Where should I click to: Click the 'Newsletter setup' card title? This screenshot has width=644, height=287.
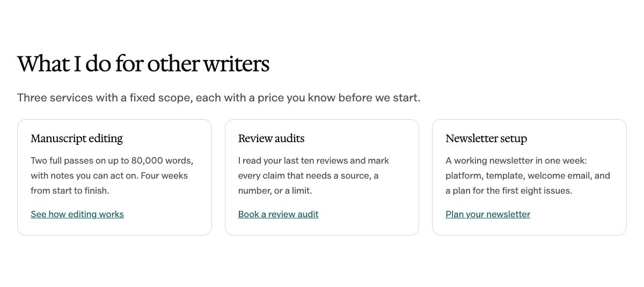tap(486, 138)
